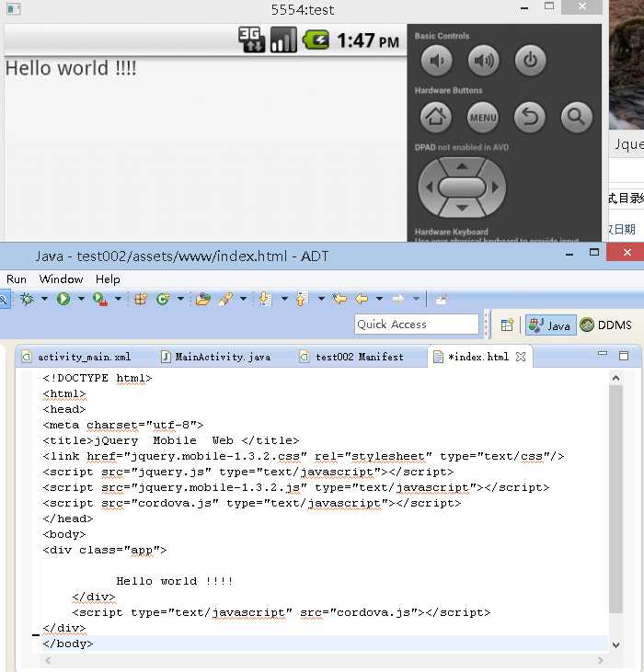
Task: Open the New Java Class dropdown arrow
Action: (x=180, y=299)
